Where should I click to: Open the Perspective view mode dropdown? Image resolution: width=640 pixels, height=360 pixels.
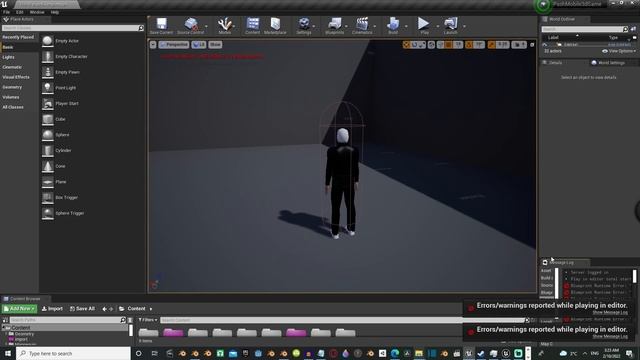click(x=174, y=44)
